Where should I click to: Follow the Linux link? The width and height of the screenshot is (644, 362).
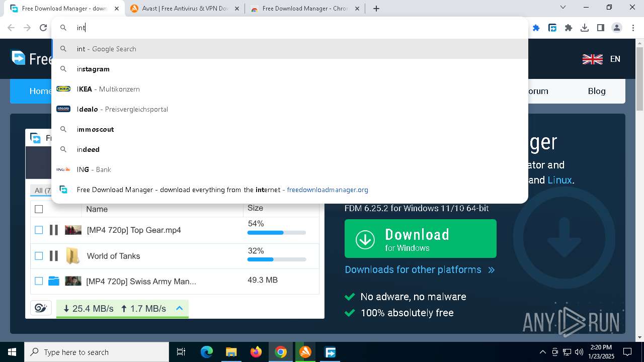pyautogui.click(x=559, y=180)
